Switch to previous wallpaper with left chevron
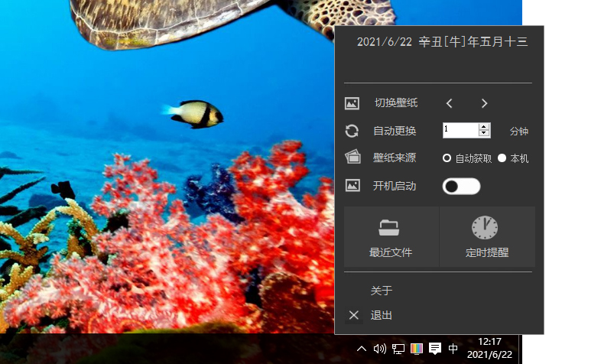601x364 pixels. [449, 103]
